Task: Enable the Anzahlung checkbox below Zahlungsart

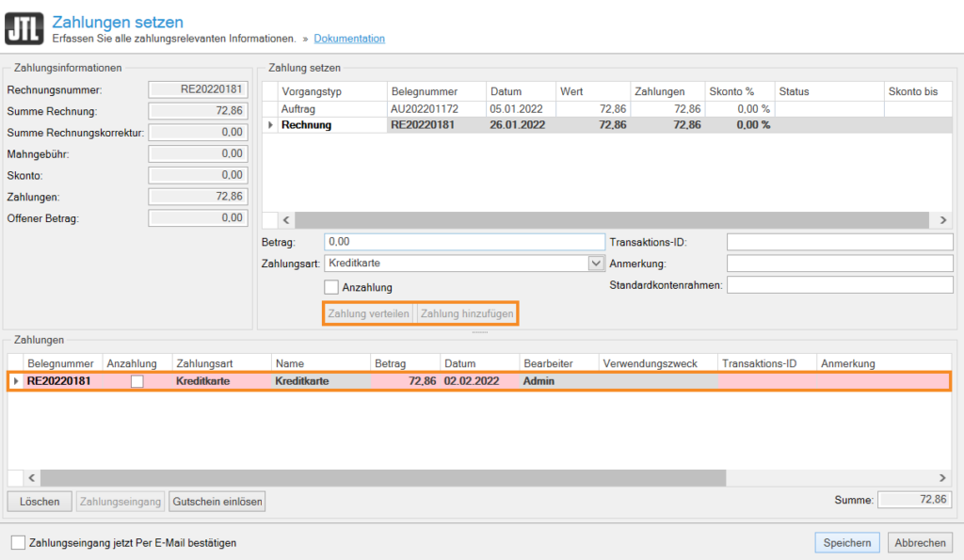Action: click(331, 287)
